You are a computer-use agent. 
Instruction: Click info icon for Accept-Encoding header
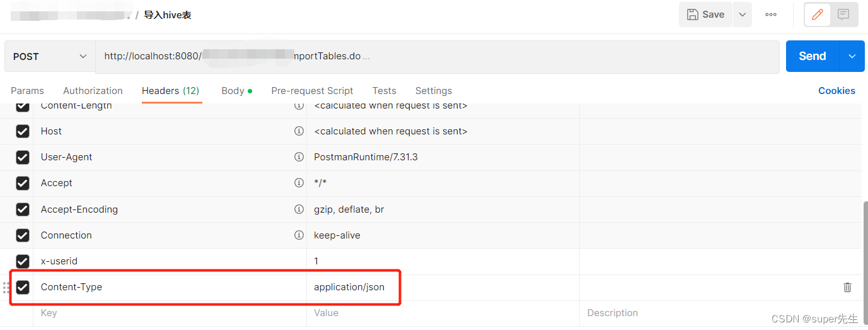(299, 209)
